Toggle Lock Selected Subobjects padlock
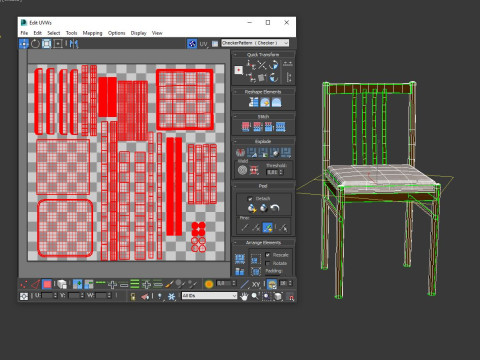Image resolution: width=480 pixels, height=360 pixels. (133, 296)
